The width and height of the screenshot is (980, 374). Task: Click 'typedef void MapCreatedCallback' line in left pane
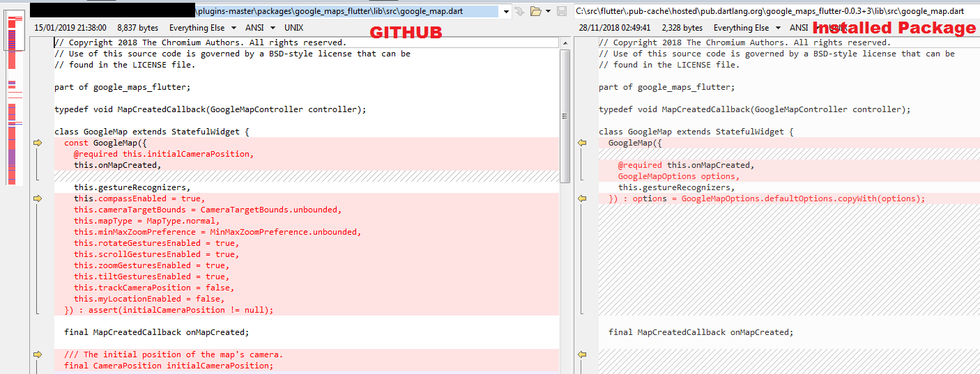click(x=210, y=109)
